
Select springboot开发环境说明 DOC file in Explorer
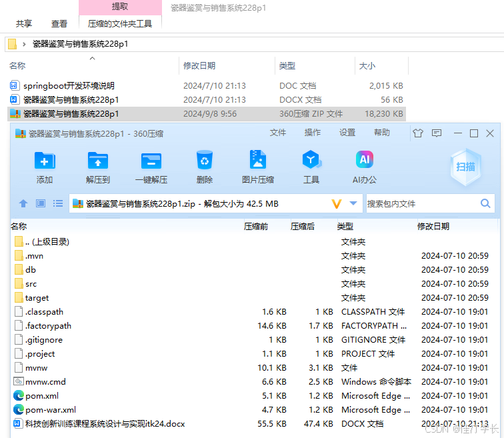click(62, 86)
